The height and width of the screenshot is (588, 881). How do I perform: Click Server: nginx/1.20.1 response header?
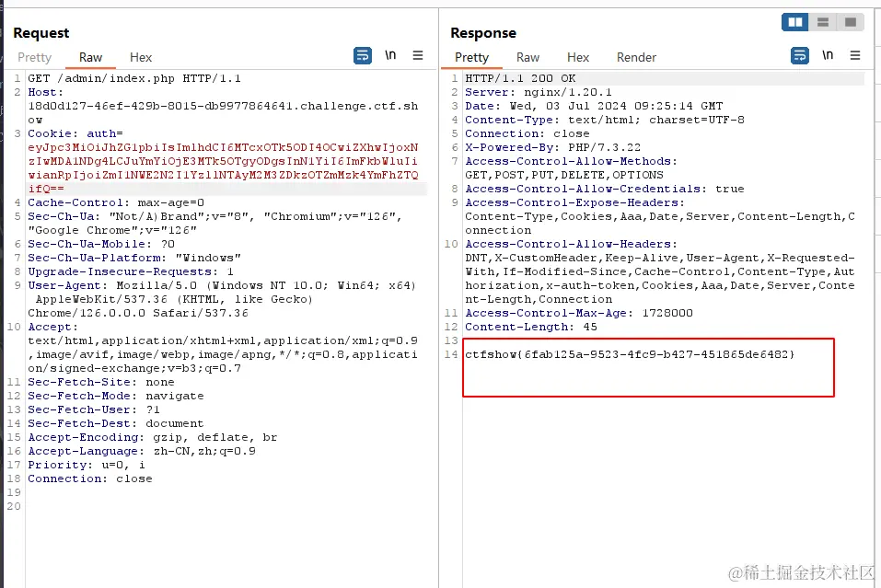[539, 92]
